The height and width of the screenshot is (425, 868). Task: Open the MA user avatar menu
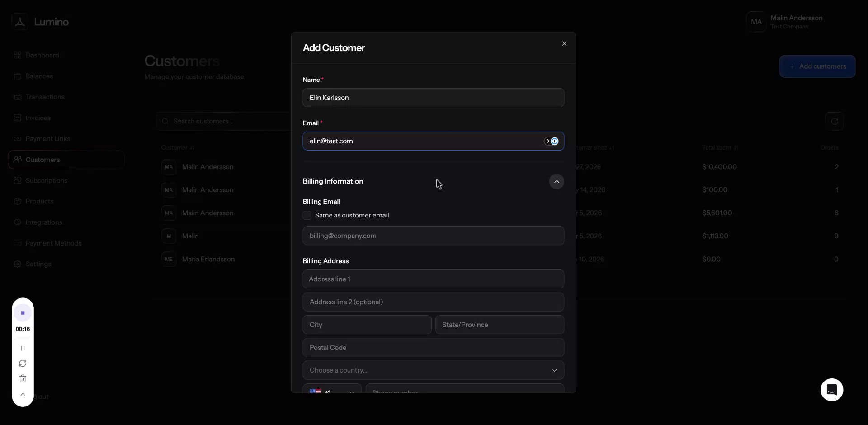(756, 22)
